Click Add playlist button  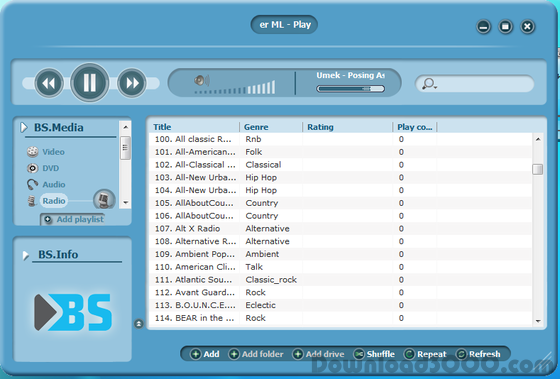point(73,219)
